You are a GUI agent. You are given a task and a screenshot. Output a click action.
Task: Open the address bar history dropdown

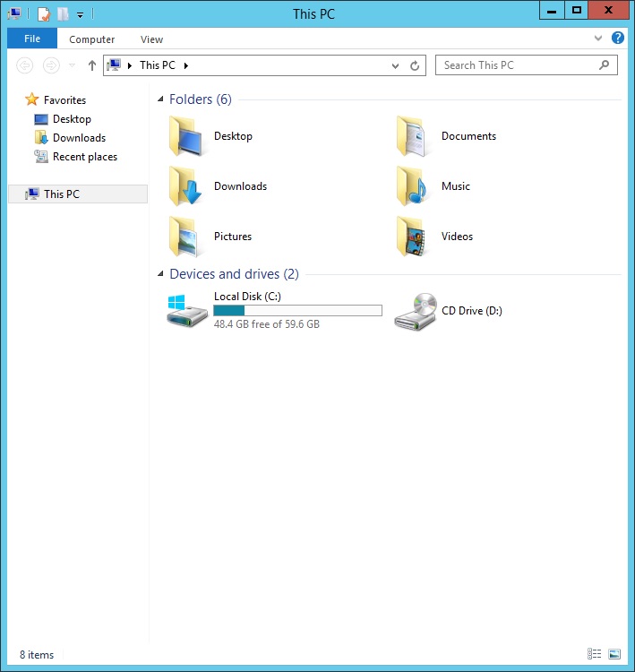[x=396, y=65]
